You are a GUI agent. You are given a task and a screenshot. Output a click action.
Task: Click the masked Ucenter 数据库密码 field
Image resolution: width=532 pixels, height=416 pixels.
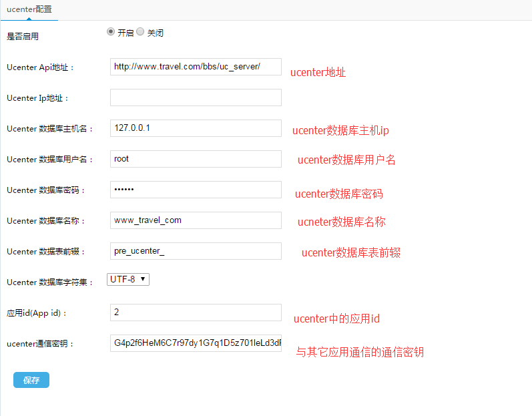196,190
